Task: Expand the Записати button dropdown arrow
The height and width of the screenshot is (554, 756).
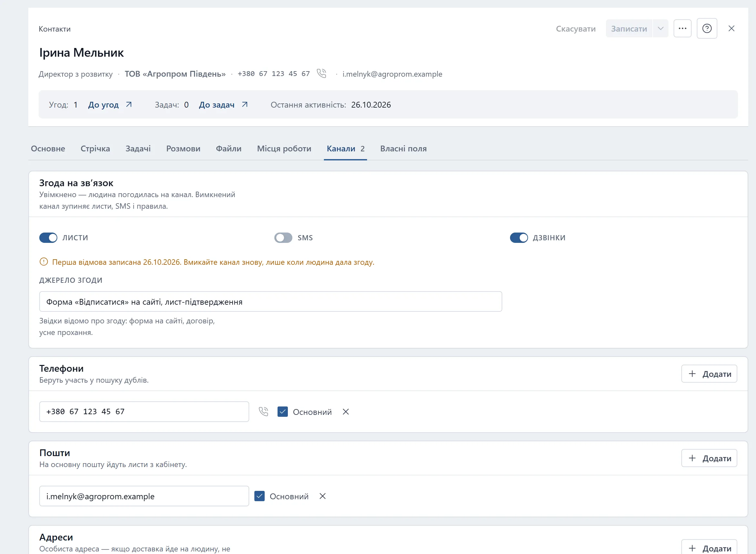Action: (660, 28)
